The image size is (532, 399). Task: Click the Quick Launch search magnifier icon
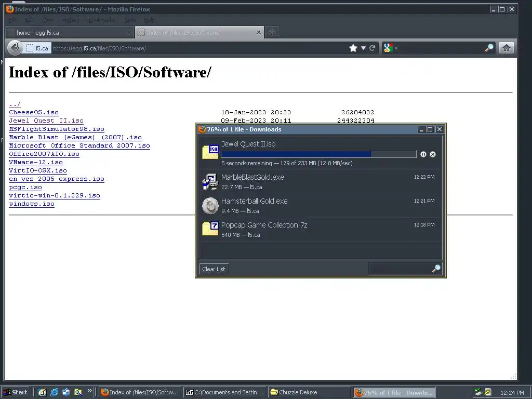78,392
